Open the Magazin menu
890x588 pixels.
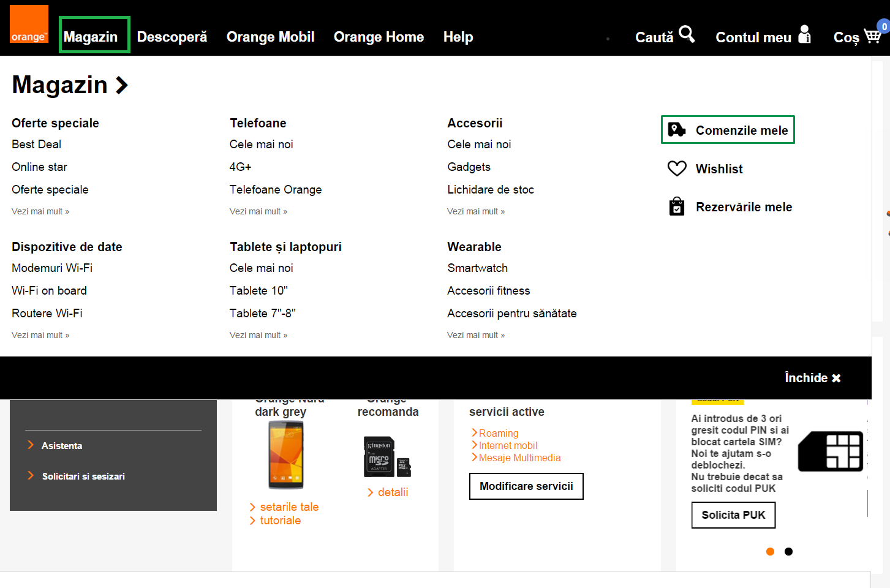91,37
